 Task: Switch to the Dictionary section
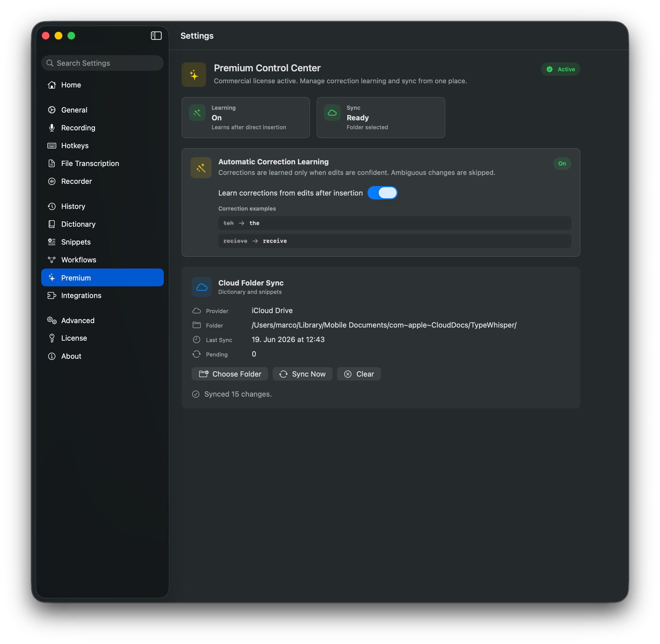[x=102, y=224]
